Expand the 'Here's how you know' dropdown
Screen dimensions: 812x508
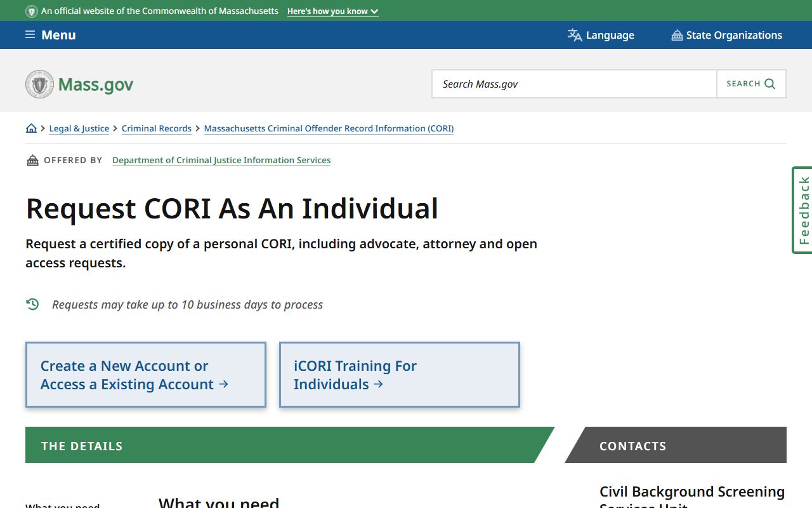(332, 11)
